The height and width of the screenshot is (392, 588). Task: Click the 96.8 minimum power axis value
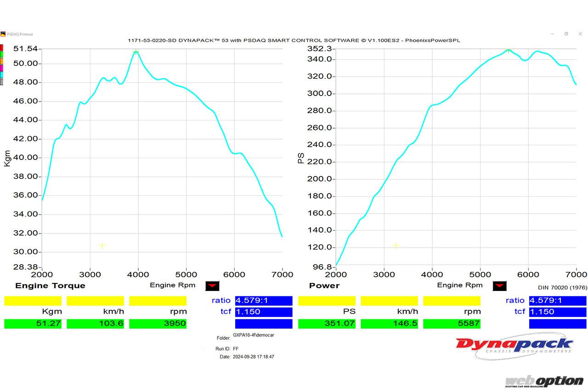click(x=323, y=267)
